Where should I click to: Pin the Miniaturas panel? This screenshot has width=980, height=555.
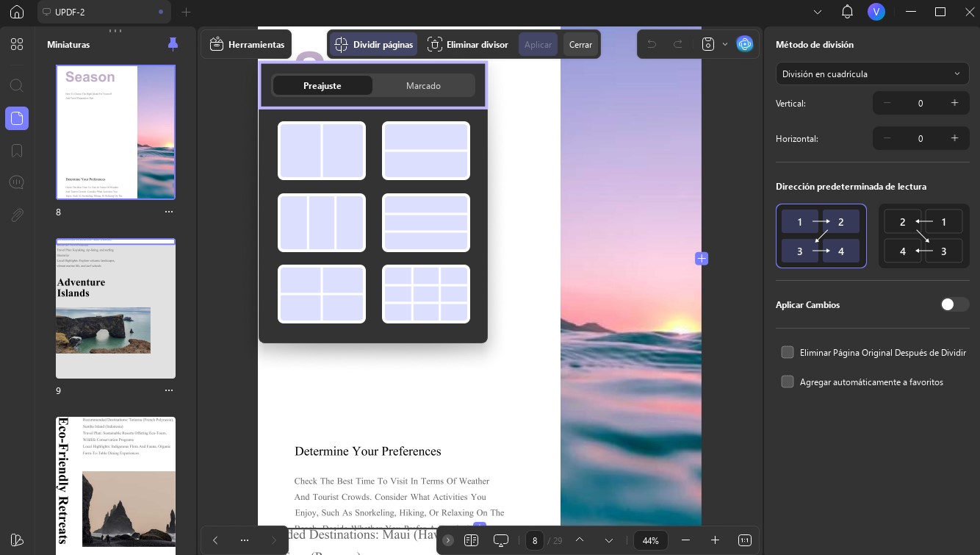pyautogui.click(x=173, y=44)
